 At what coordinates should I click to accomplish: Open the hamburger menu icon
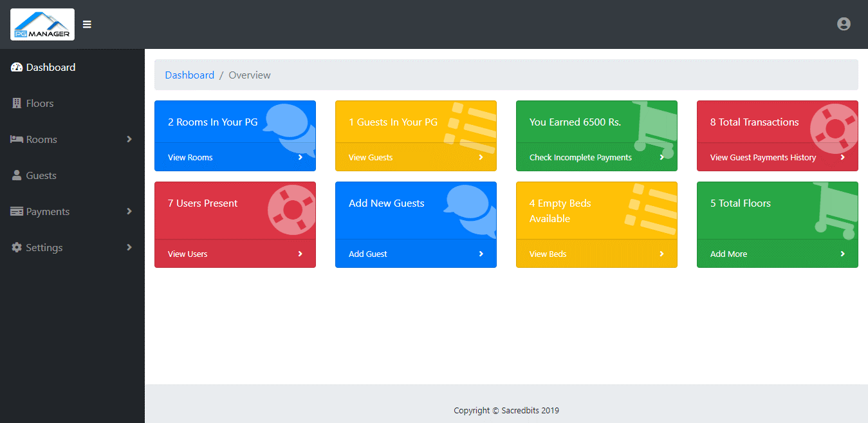pos(87,24)
